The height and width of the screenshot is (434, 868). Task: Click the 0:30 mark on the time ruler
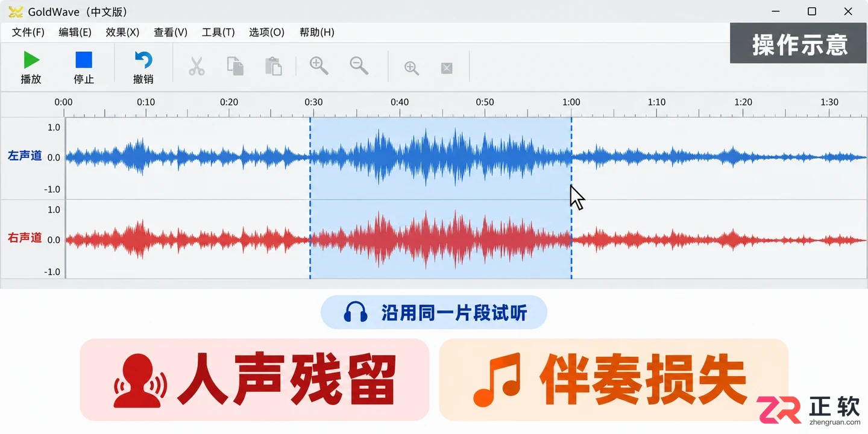click(313, 102)
